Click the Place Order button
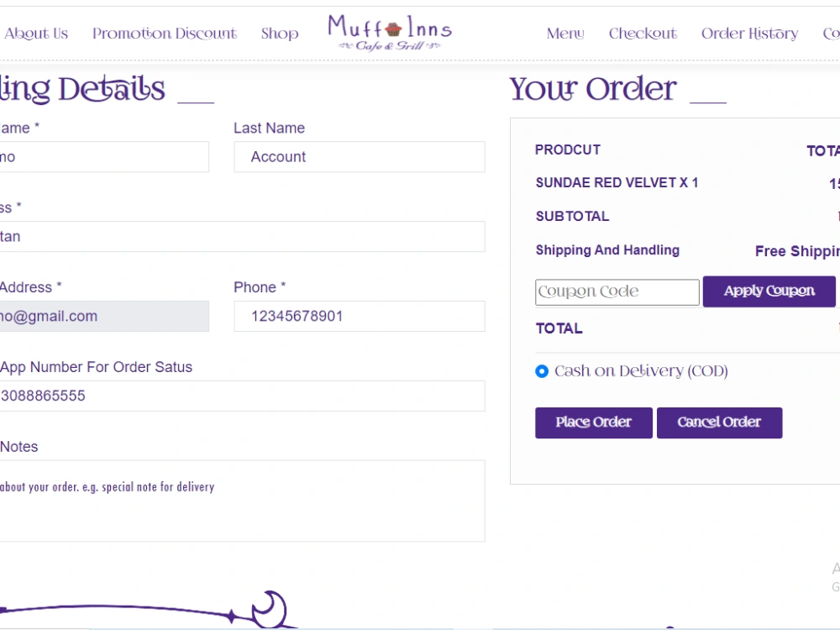This screenshot has width=840, height=630. 594,423
